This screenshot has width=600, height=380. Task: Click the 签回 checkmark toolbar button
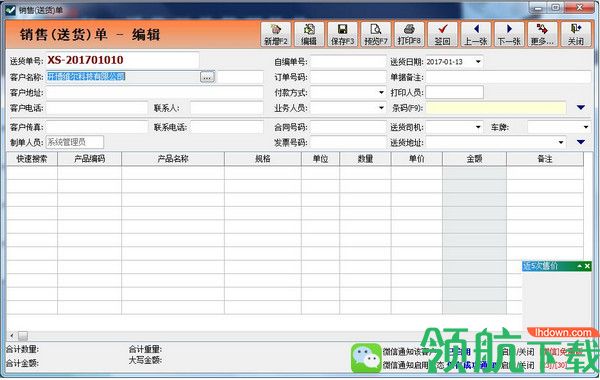(x=442, y=34)
